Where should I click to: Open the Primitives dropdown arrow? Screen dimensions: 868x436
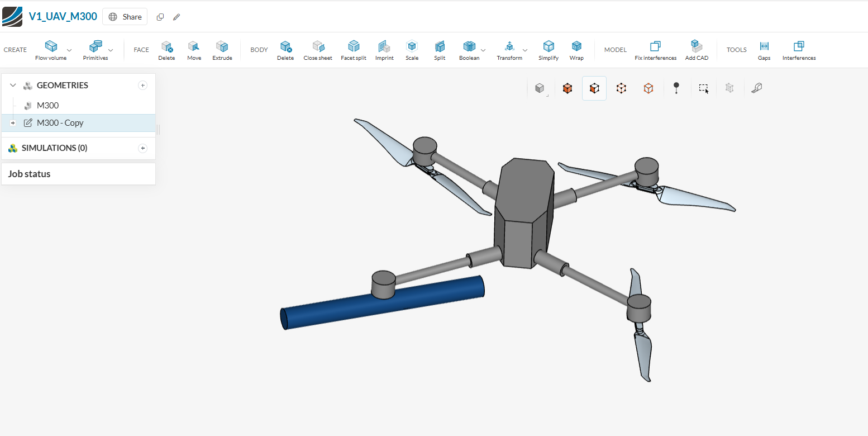[x=111, y=50]
